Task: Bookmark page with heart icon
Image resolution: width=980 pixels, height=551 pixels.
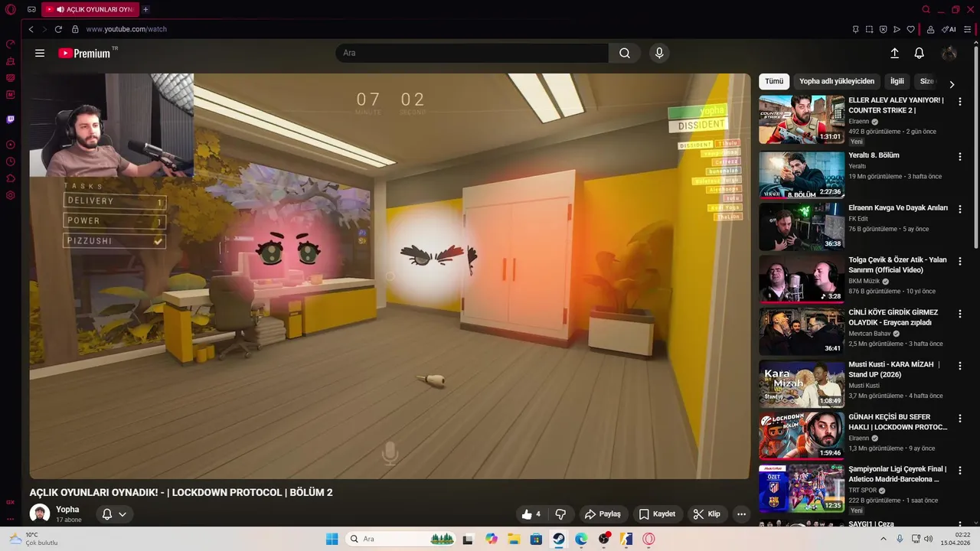Action: [910, 29]
